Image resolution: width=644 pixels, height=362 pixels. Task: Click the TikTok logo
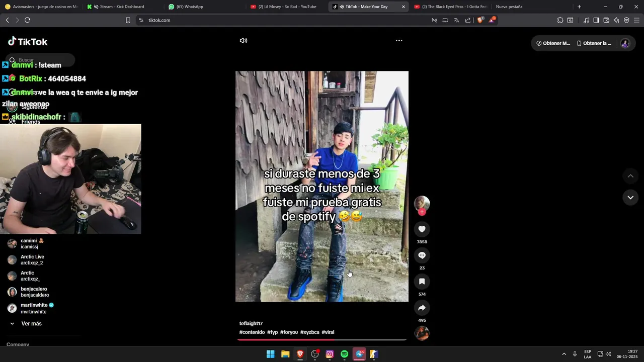[x=28, y=42]
